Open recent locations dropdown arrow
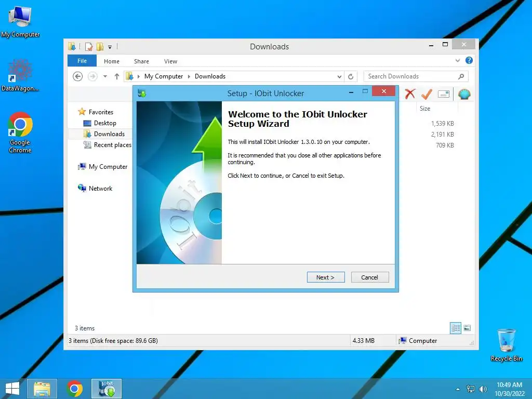Screen dimensions: 532x399 [105, 76]
